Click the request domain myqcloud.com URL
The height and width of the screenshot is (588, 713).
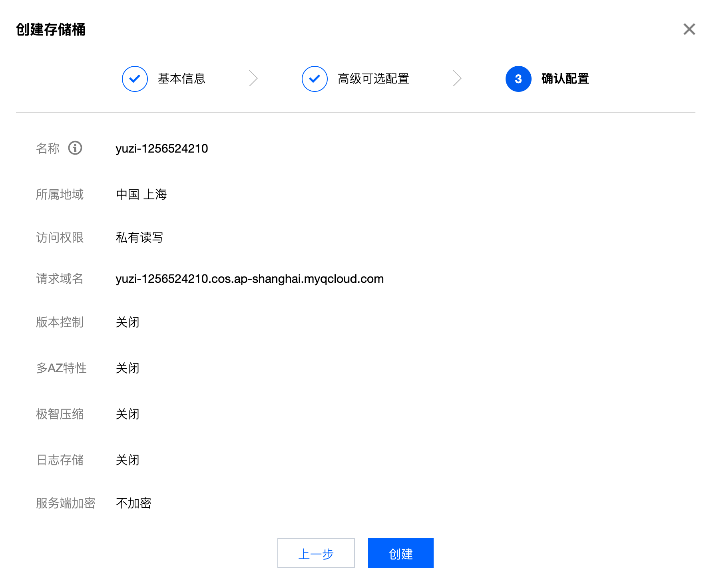(x=249, y=279)
